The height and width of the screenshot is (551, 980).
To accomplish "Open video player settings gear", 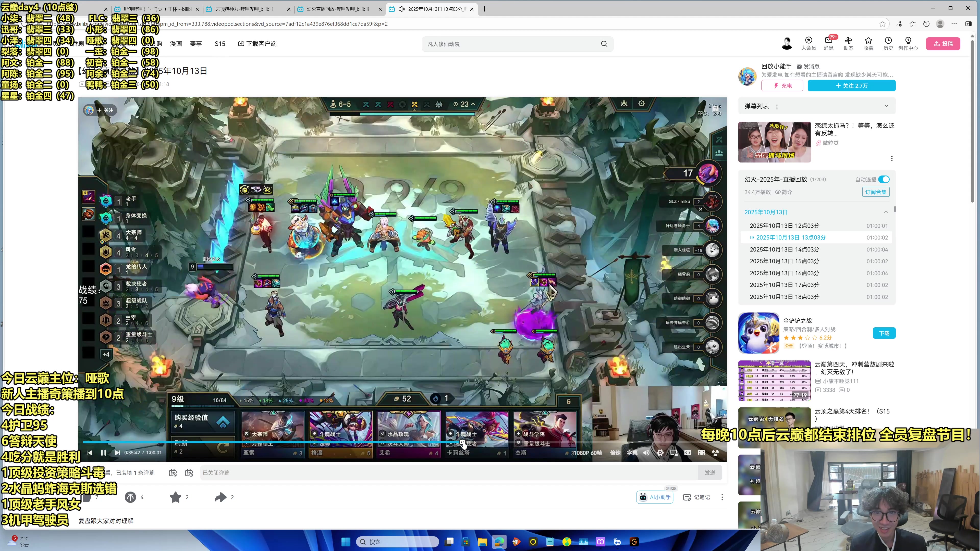I will pos(660,453).
